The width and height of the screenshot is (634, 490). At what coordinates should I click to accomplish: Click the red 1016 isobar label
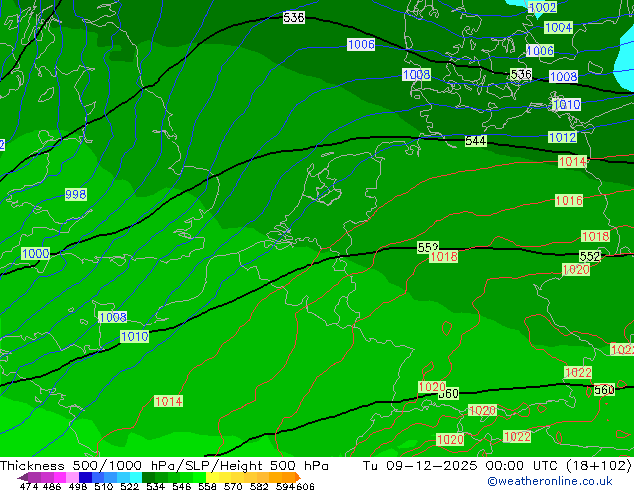click(569, 200)
